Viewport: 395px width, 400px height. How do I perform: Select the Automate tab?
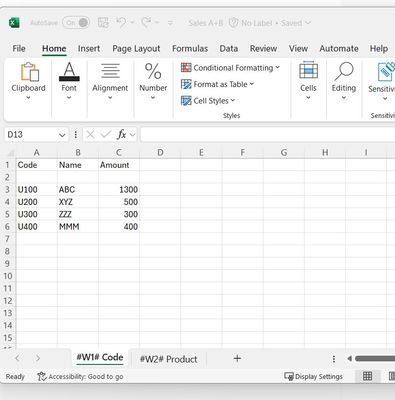coord(339,49)
